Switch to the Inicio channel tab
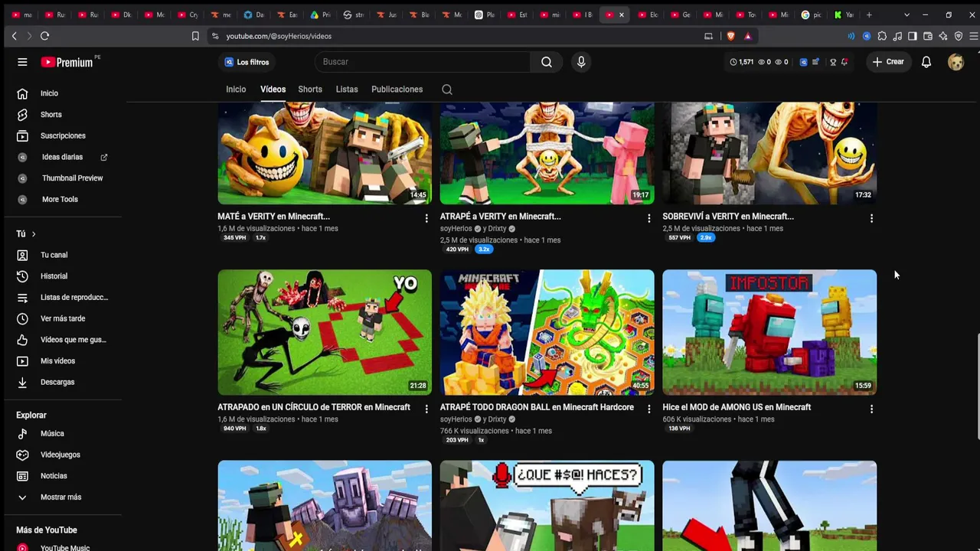Screen dimensions: 980x551 coord(236,90)
